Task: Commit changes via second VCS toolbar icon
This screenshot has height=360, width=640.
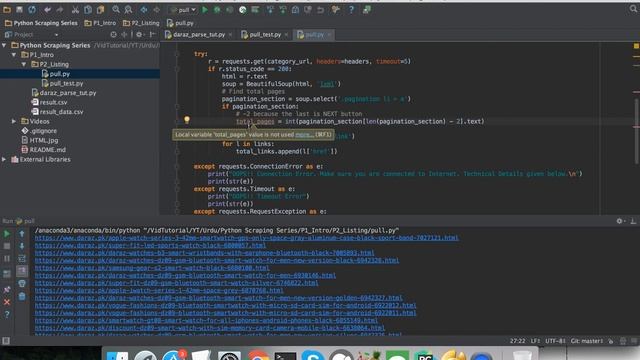Action: tap(282, 9)
